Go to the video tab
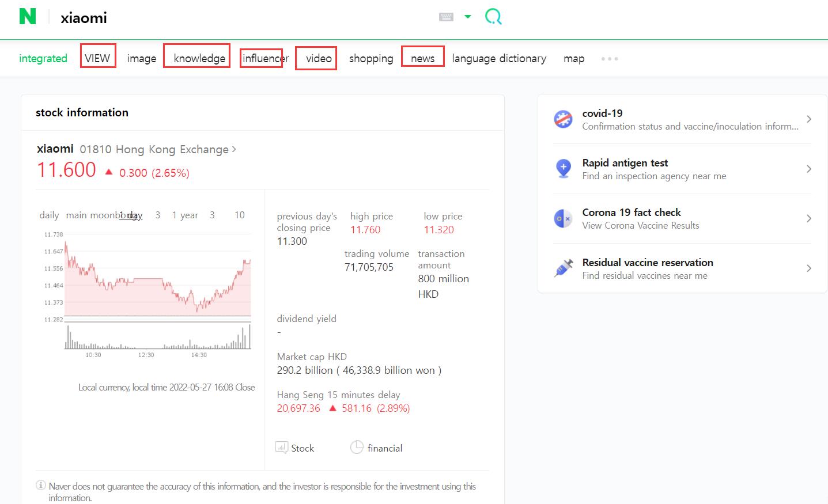 (319, 58)
